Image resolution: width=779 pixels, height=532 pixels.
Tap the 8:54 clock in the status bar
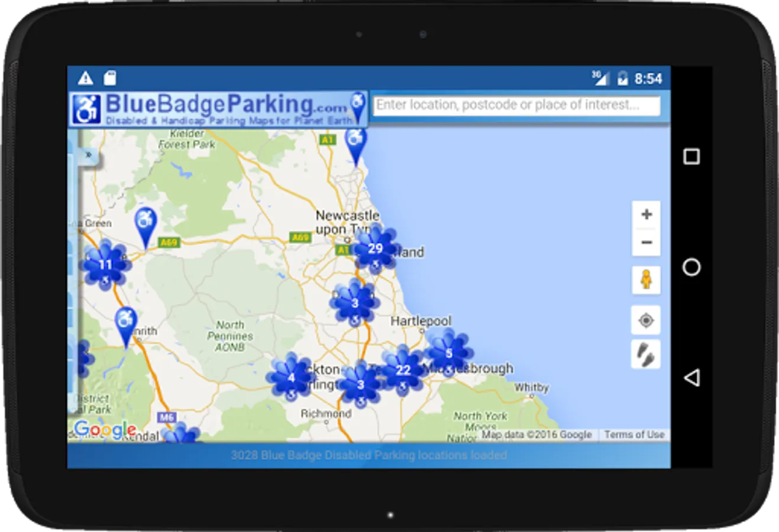click(648, 79)
